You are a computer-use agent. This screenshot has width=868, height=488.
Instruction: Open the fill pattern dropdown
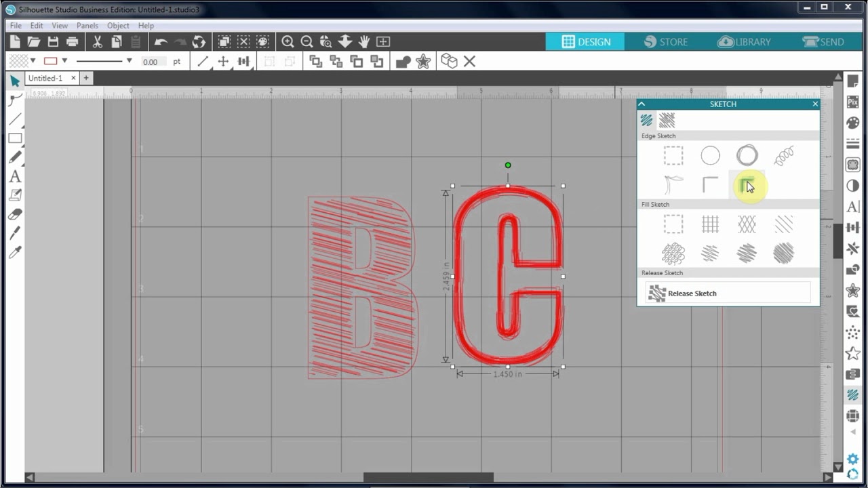tap(32, 61)
